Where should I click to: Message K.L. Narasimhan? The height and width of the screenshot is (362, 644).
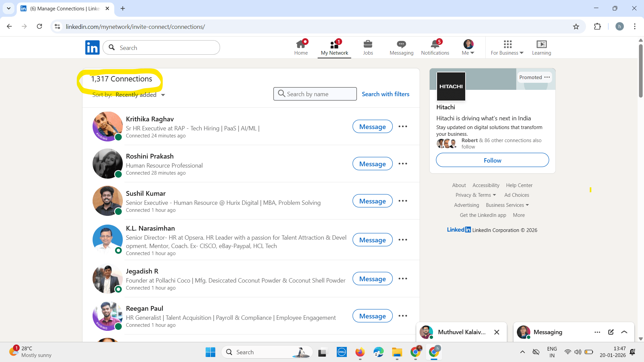click(372, 240)
